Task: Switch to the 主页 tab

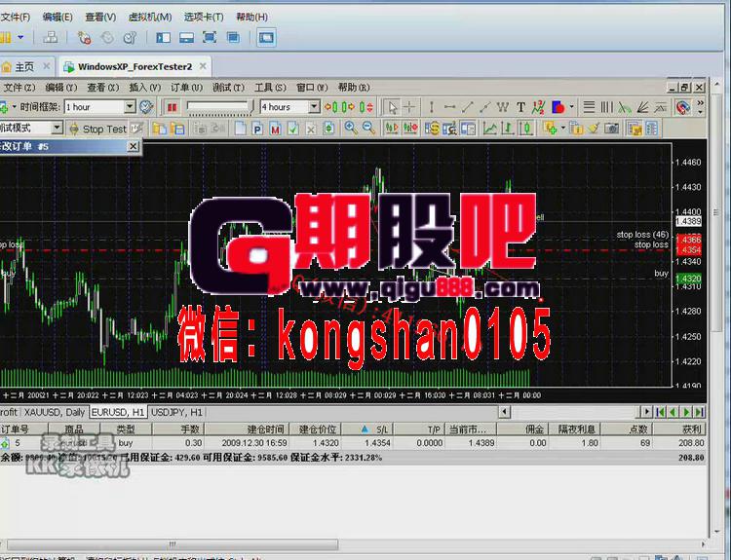Action: pos(24,67)
